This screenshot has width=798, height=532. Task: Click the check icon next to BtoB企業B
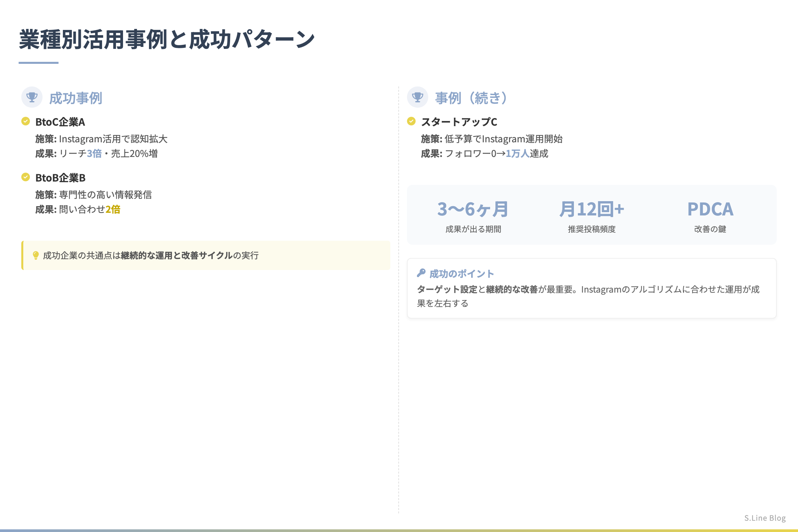click(x=26, y=177)
